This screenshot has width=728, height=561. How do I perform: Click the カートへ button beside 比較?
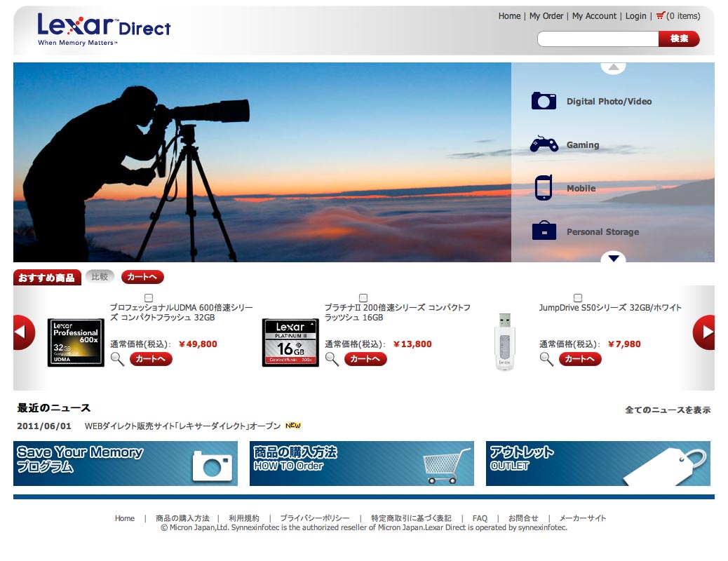click(142, 277)
